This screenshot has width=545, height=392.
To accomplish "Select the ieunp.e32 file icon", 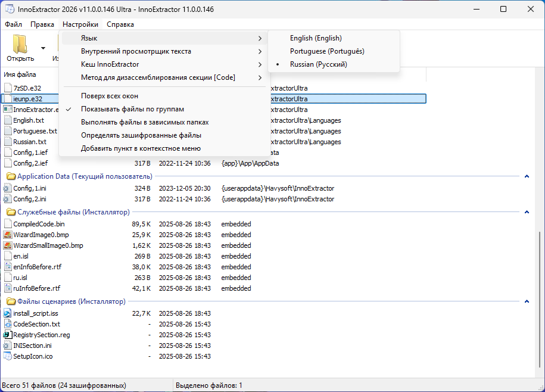I will (x=8, y=99).
